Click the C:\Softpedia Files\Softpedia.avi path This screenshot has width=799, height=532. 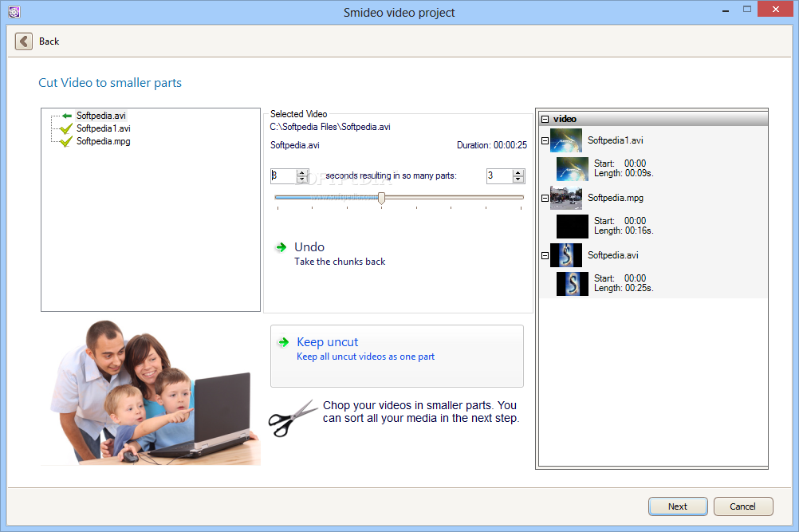[x=330, y=127]
